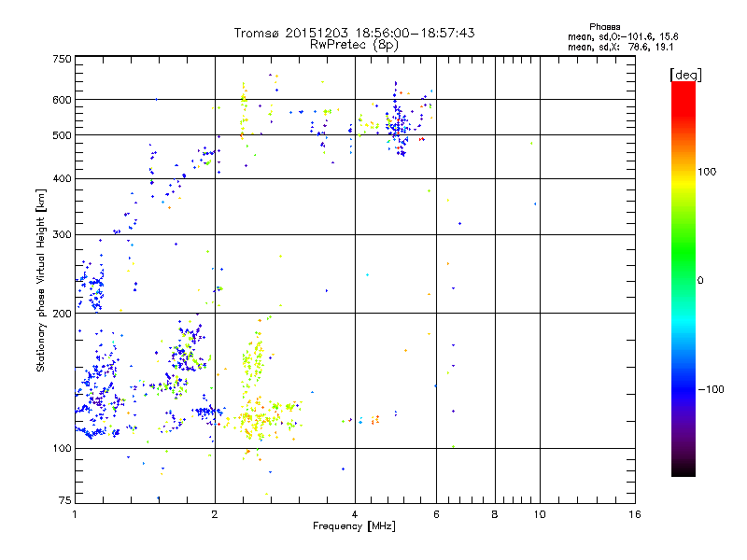
Task: Select the 'mean, sd,X: 78.6, 19.1' statistics line
Action: pos(620,48)
